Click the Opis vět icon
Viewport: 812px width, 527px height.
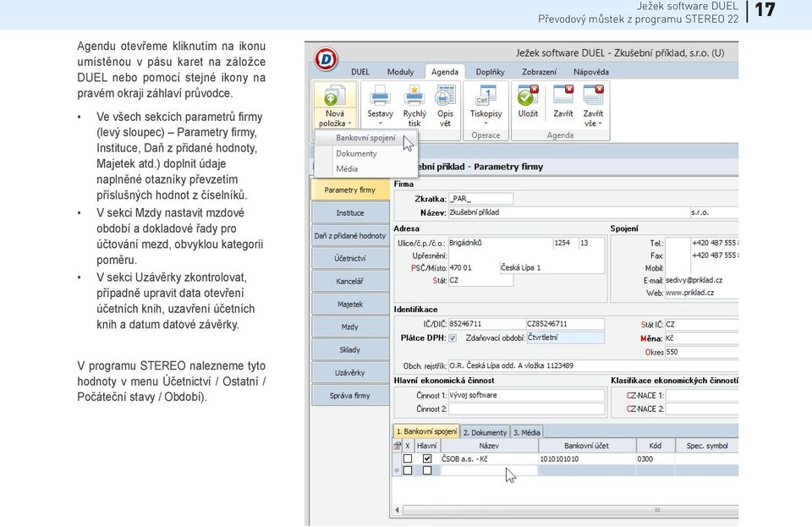coord(445,96)
